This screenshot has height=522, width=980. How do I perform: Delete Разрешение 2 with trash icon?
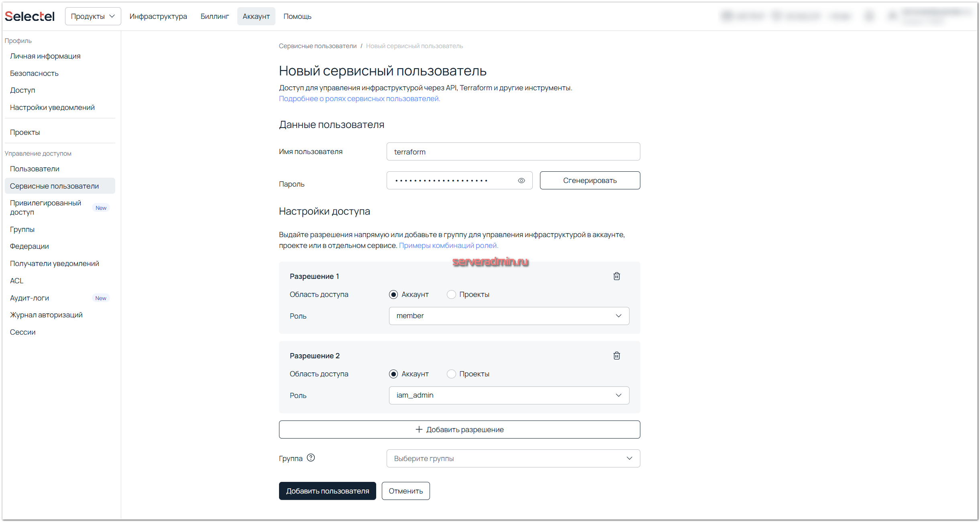point(617,355)
